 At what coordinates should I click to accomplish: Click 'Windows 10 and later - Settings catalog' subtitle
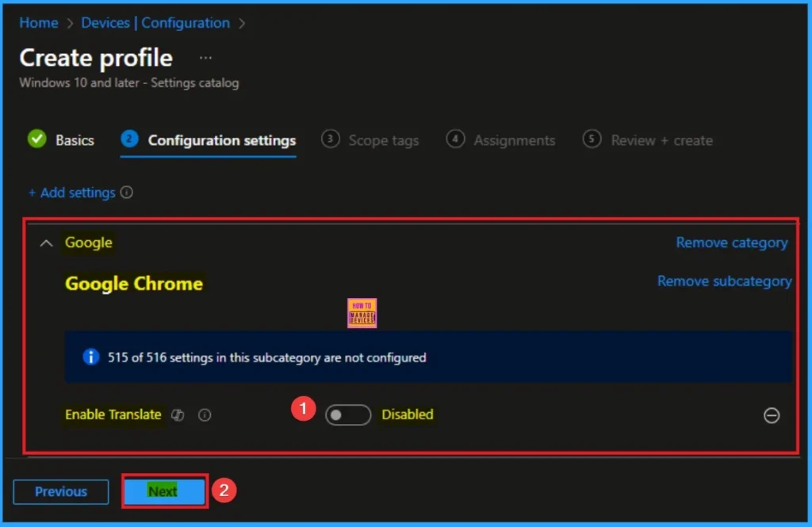pos(129,83)
